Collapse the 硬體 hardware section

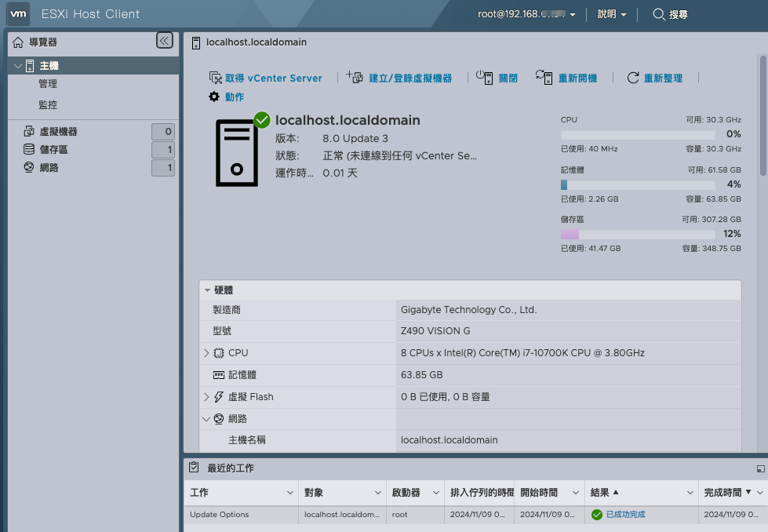pyautogui.click(x=207, y=290)
